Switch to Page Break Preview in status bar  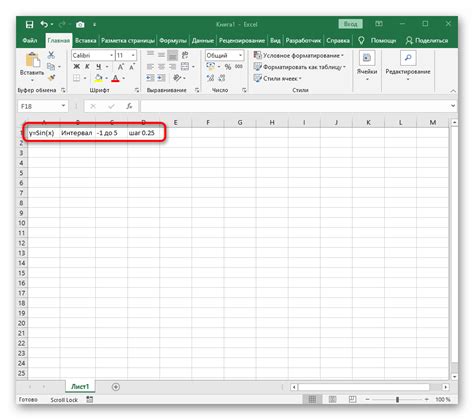(x=352, y=399)
